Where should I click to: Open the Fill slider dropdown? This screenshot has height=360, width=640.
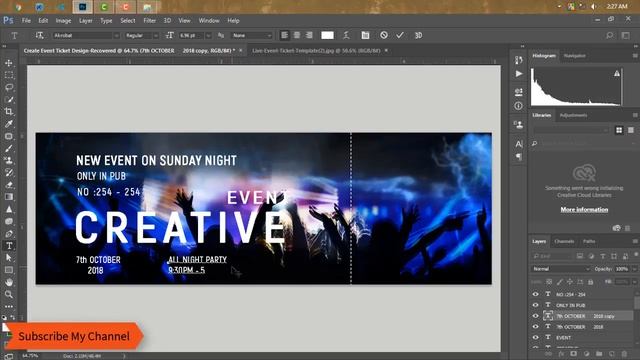coord(634,282)
